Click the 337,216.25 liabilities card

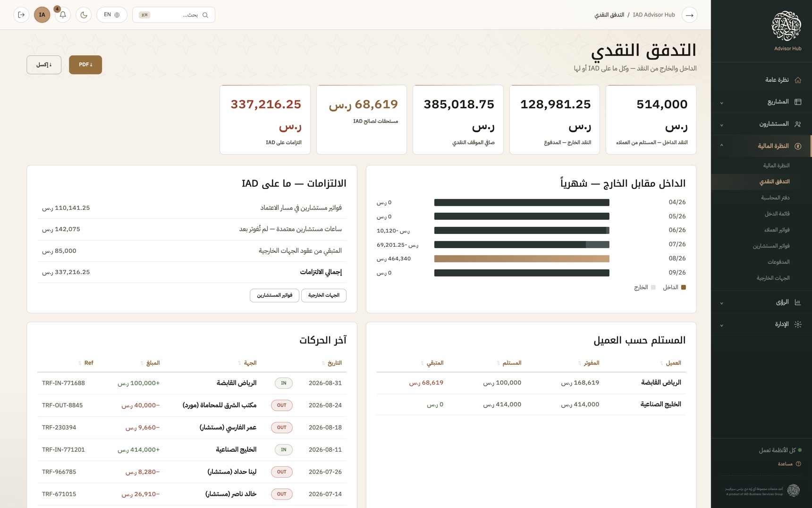click(x=265, y=120)
